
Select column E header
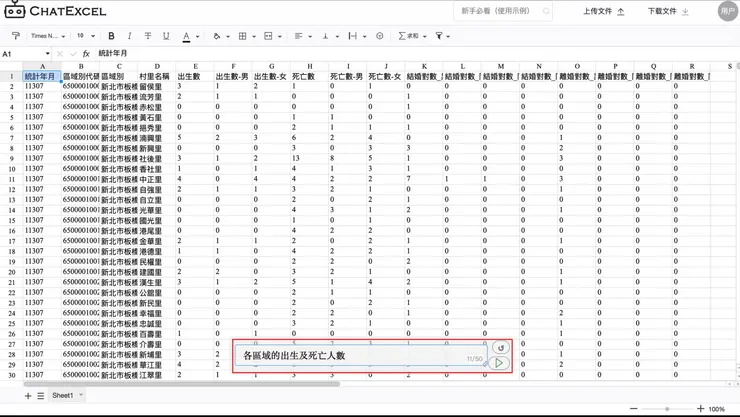(195, 67)
